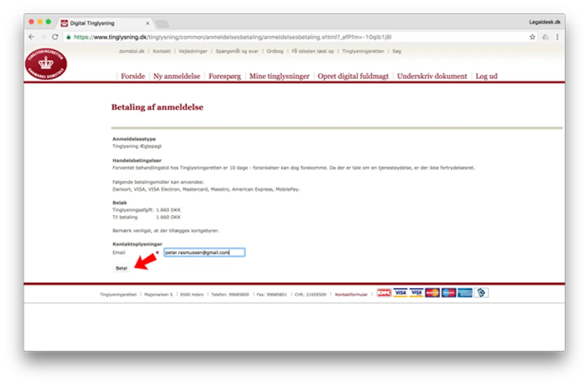Open the Ny anmeldelse menu item
The image size is (588, 385).
[177, 76]
